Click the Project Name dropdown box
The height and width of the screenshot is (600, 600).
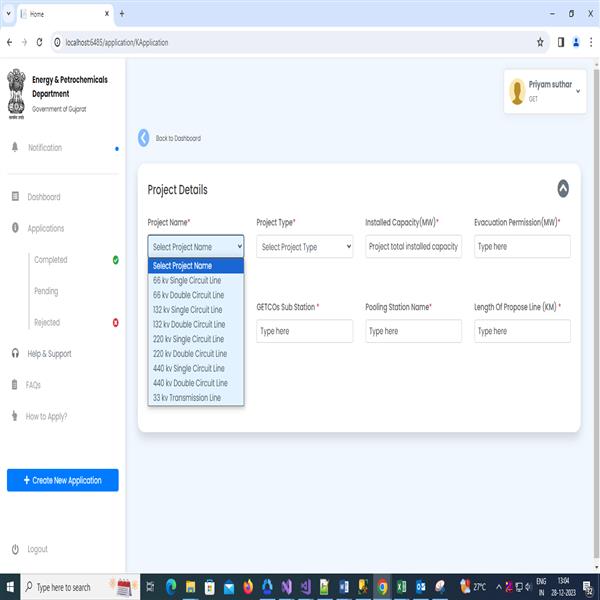coord(196,246)
